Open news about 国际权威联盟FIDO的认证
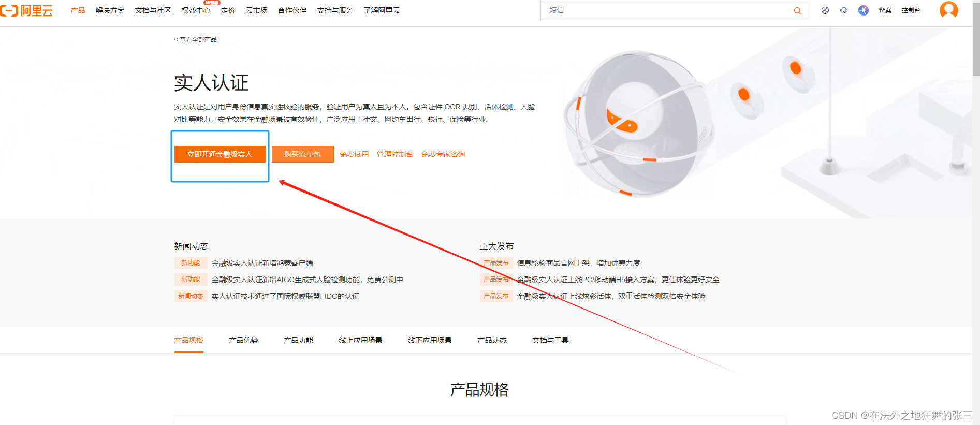Viewport: 980px width, 425px height. click(x=285, y=296)
